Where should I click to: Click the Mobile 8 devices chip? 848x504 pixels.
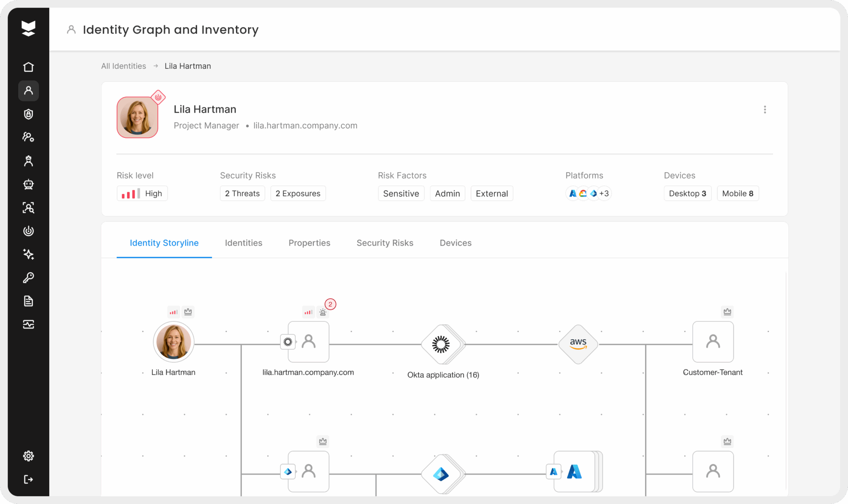(737, 193)
